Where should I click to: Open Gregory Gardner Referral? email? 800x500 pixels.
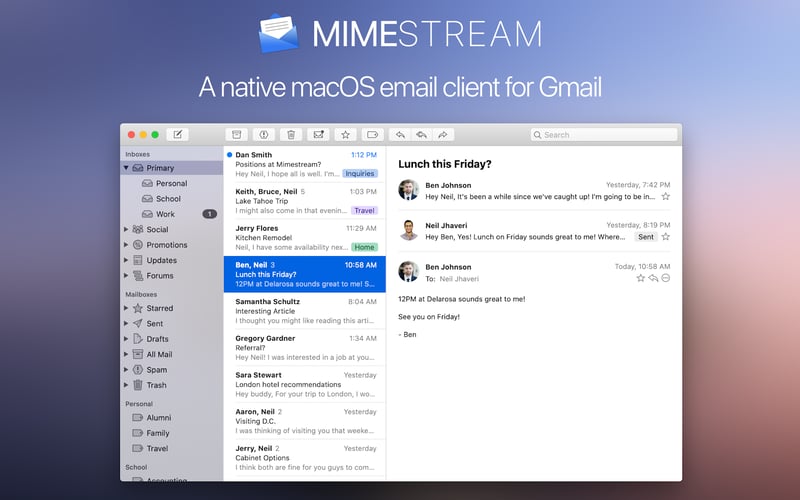[x=305, y=348]
